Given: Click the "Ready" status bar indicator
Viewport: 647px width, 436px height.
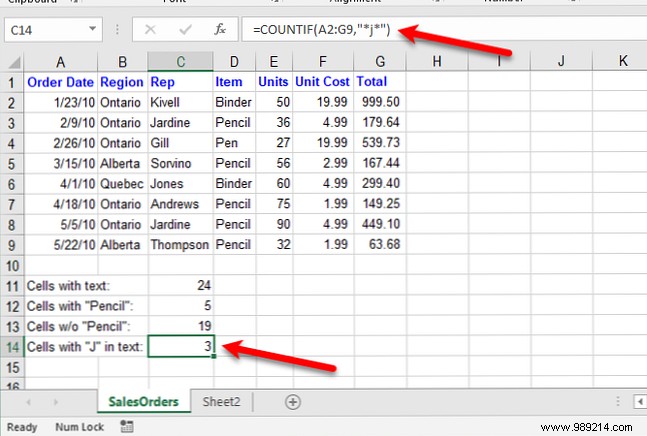Looking at the screenshot, I should [x=22, y=427].
